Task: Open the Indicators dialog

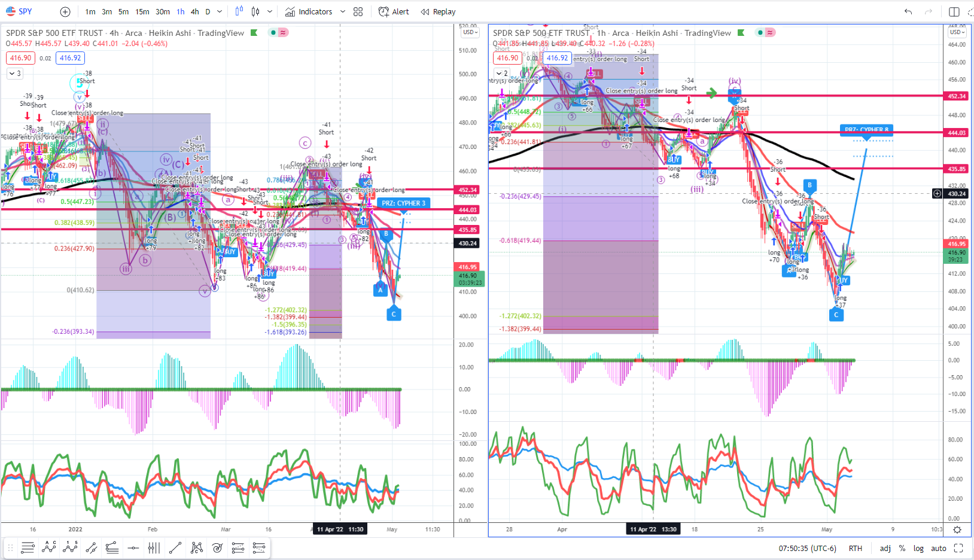Action: 309,11
